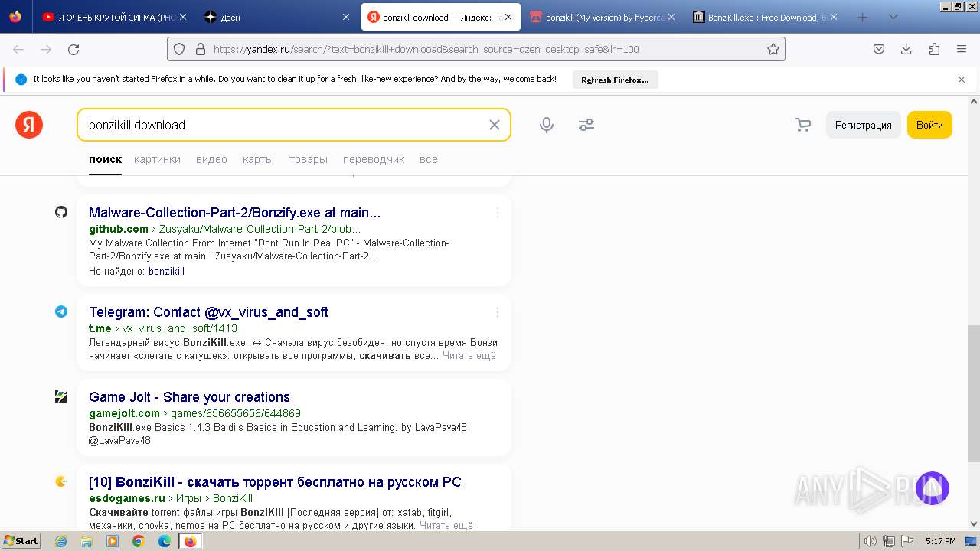The height and width of the screenshot is (551, 980).
Task: Select the поиск search tab
Action: tap(105, 159)
